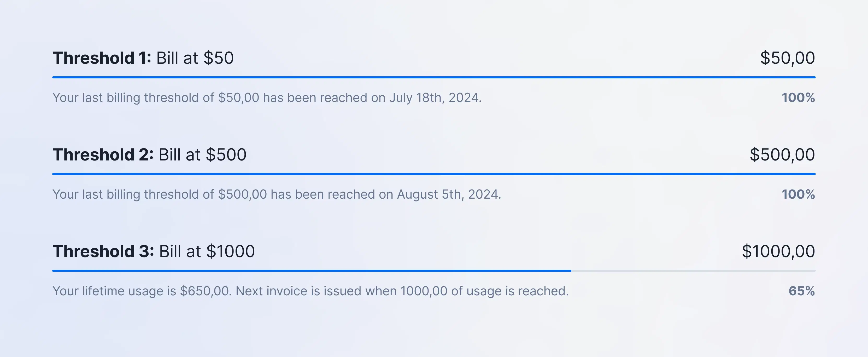The image size is (868, 357).
Task: Click the July 18th, 2024 threshold message
Action: (267, 98)
